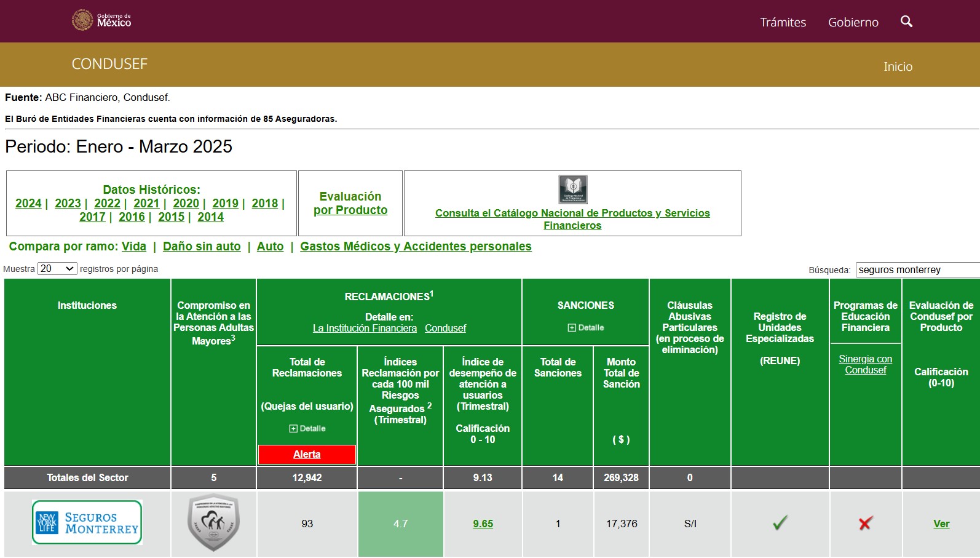
Task: Click the Búsqueda search field
Action: click(917, 269)
